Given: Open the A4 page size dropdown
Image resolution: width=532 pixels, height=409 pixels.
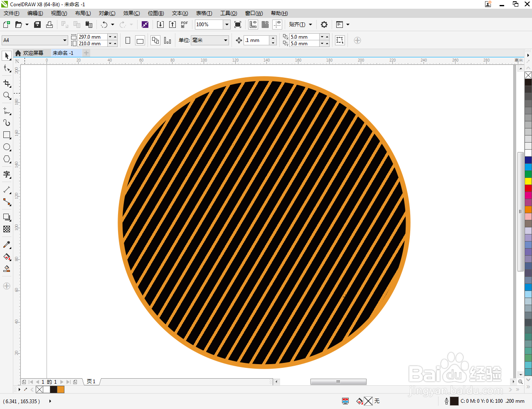Looking at the screenshot, I should click(x=65, y=40).
